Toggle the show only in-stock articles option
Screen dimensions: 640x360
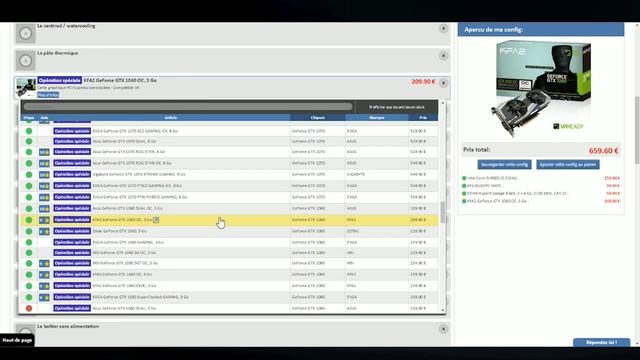396,107
